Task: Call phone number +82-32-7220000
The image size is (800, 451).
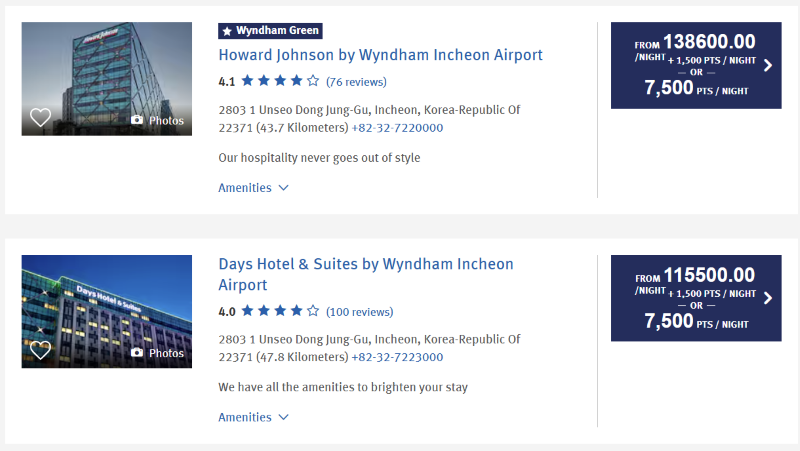Action: pyautogui.click(x=397, y=128)
